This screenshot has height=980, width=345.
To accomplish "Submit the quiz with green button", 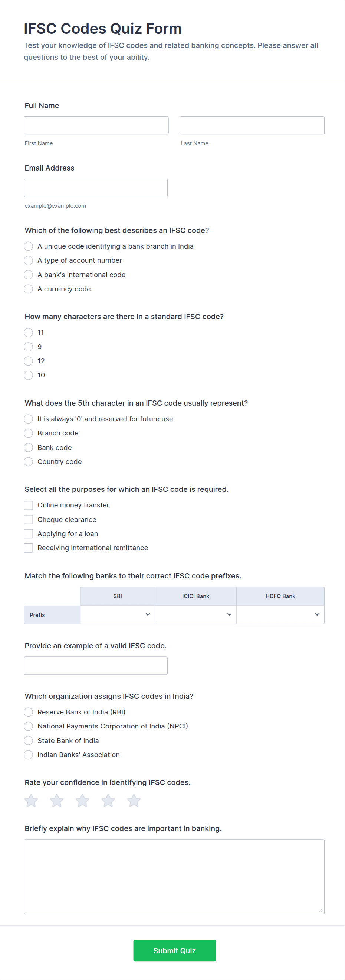I will (174, 950).
